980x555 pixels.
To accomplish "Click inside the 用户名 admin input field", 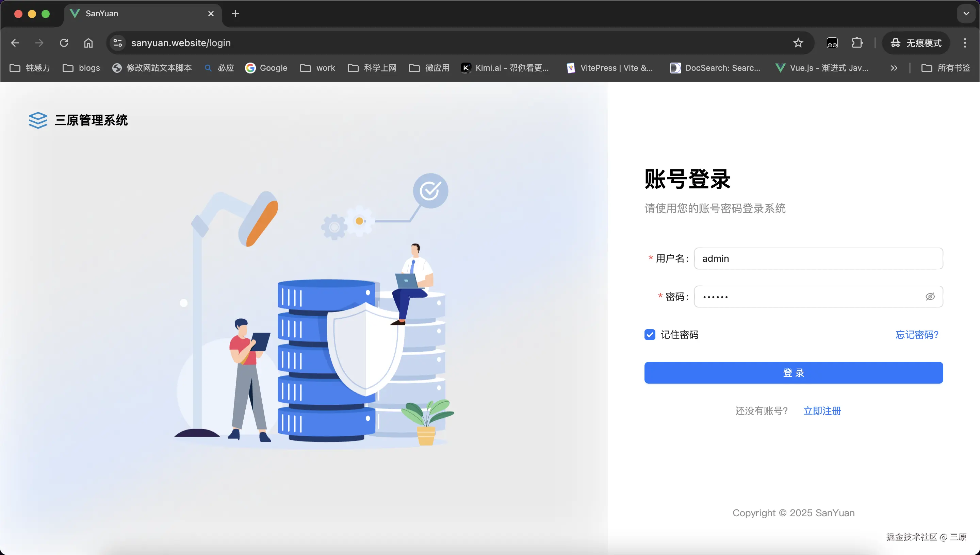I will tap(818, 258).
